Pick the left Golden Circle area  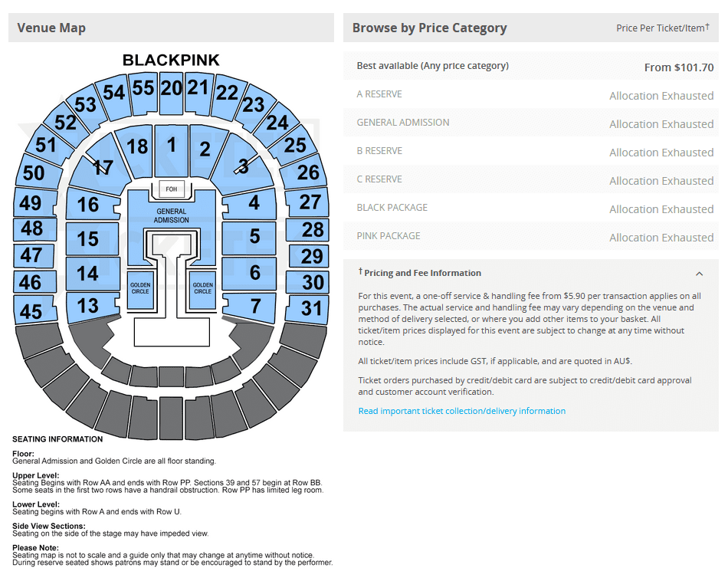tap(140, 288)
